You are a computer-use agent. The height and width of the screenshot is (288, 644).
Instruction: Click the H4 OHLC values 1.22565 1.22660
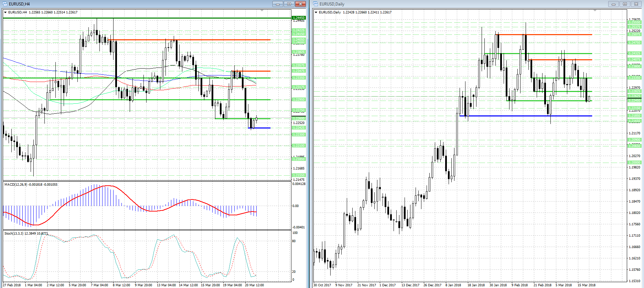tap(41, 12)
